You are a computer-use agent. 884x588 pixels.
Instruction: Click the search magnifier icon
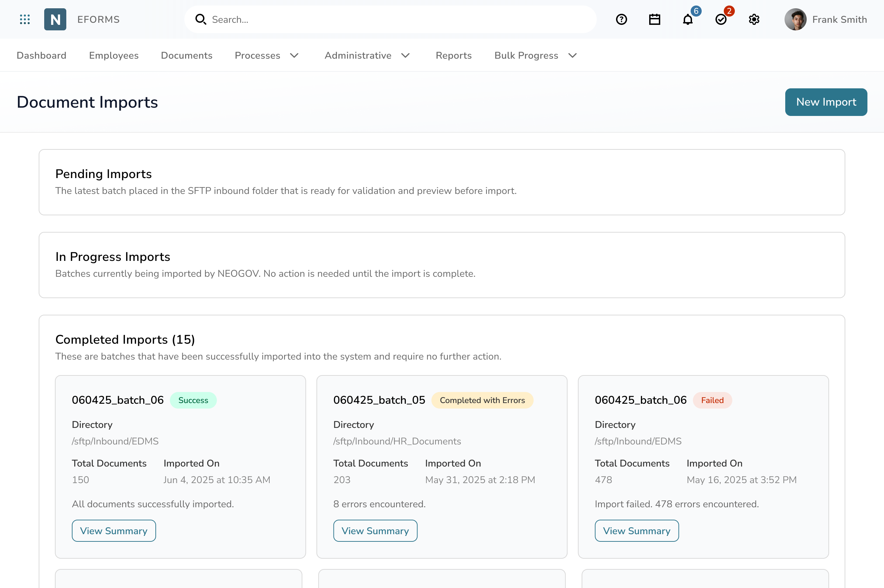tap(201, 20)
